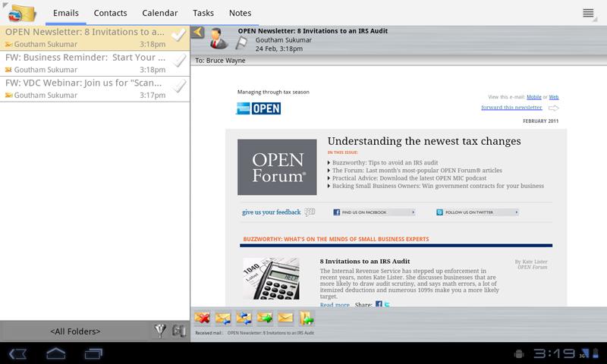Switch to the Notes tab
The height and width of the screenshot is (364, 607).
tap(240, 13)
